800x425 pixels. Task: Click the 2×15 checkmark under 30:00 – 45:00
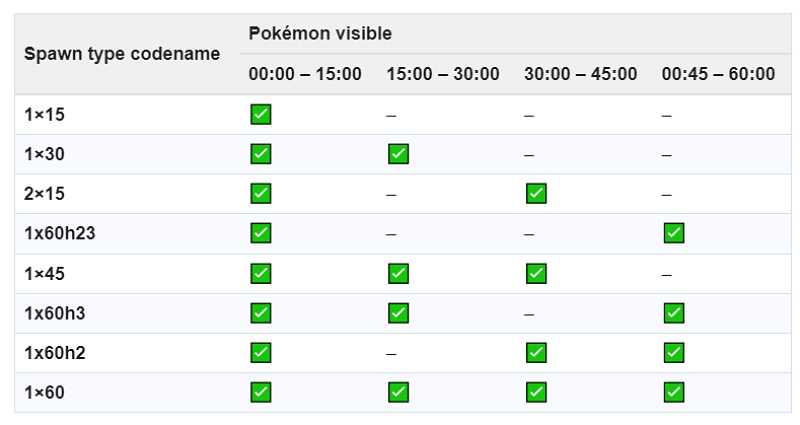click(x=535, y=193)
